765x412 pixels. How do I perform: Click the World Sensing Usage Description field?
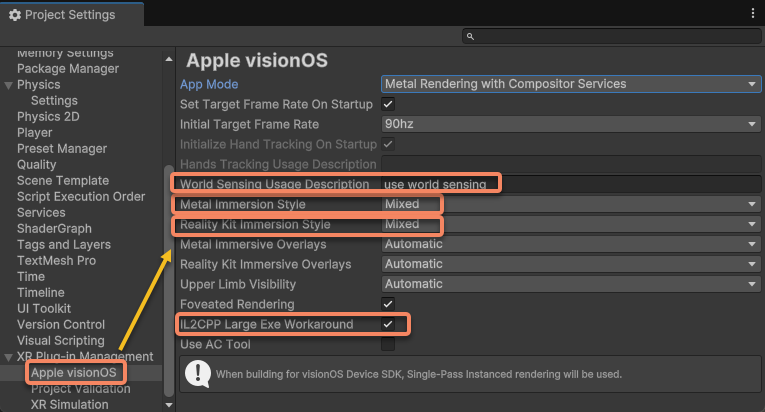click(x=570, y=184)
